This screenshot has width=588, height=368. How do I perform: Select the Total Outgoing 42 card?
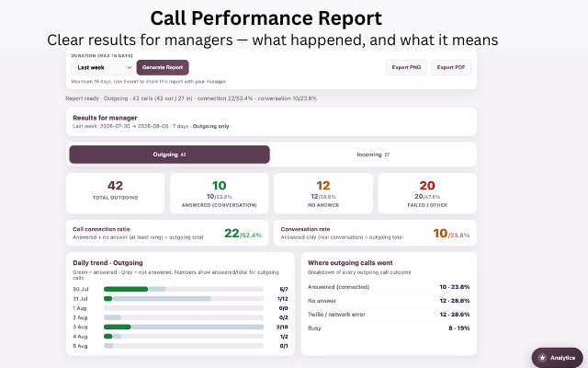pyautogui.click(x=115, y=193)
